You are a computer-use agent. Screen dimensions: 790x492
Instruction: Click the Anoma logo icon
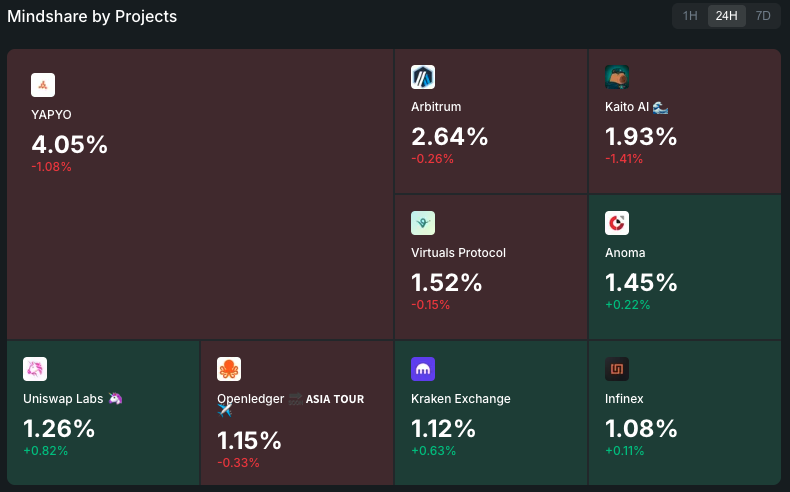[x=617, y=223]
